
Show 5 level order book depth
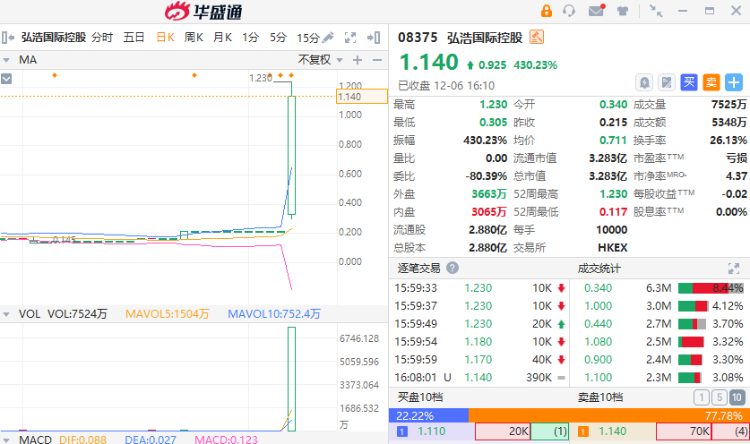(x=719, y=397)
